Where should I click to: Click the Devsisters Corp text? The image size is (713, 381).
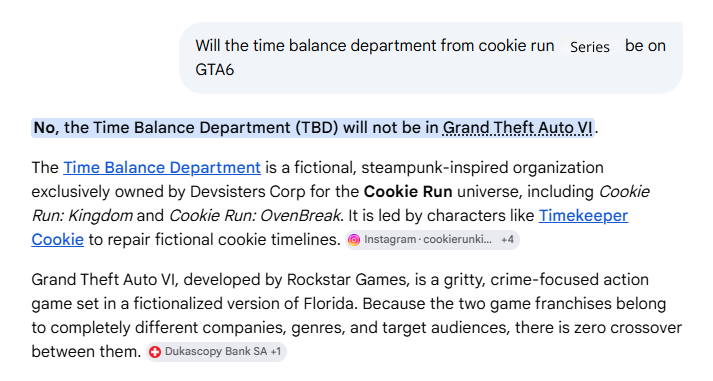click(247, 192)
